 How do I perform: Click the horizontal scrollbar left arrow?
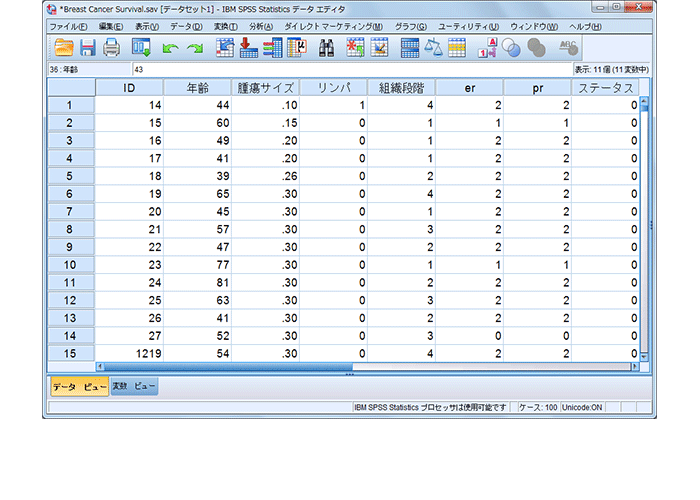[100, 367]
